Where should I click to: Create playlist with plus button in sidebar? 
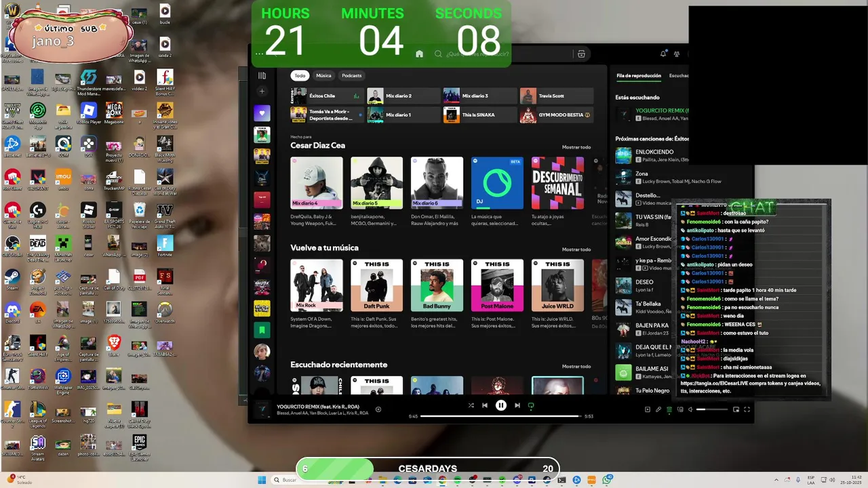262,91
